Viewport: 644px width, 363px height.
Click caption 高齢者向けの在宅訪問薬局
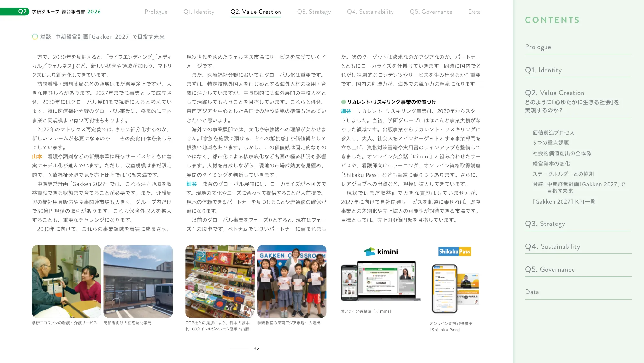click(x=128, y=323)
